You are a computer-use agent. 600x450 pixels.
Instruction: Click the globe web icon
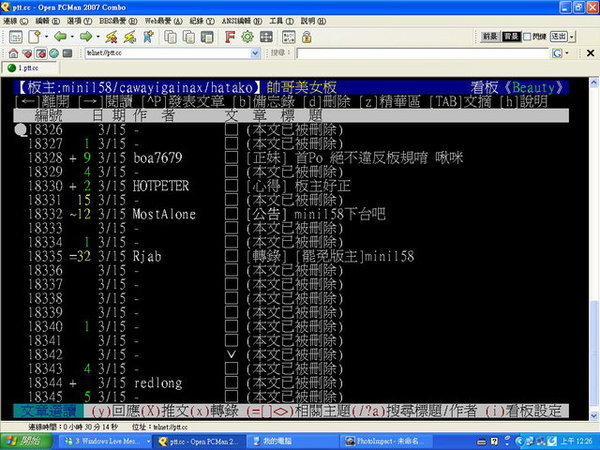[54, 53]
